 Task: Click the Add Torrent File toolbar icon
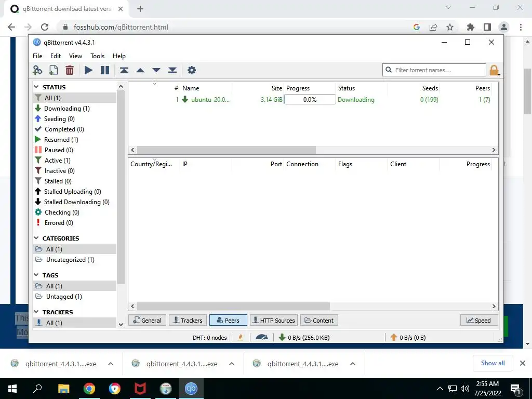coord(54,70)
